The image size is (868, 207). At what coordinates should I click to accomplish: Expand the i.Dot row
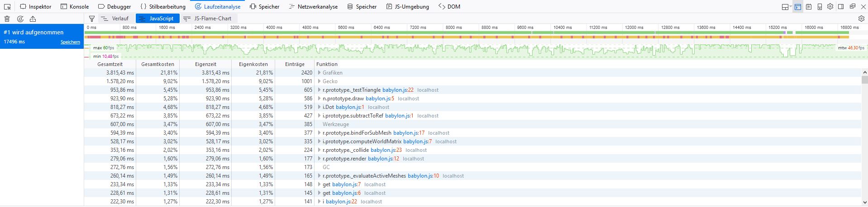(319, 107)
